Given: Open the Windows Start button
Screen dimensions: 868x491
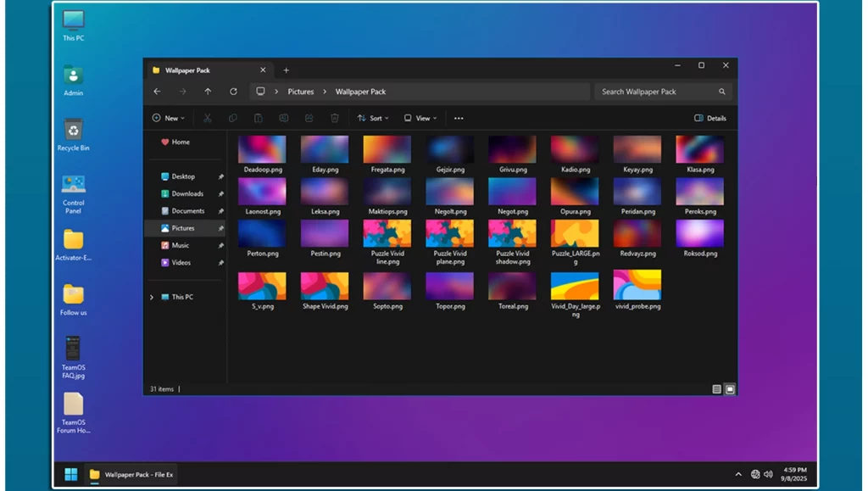Looking at the screenshot, I should coord(70,474).
